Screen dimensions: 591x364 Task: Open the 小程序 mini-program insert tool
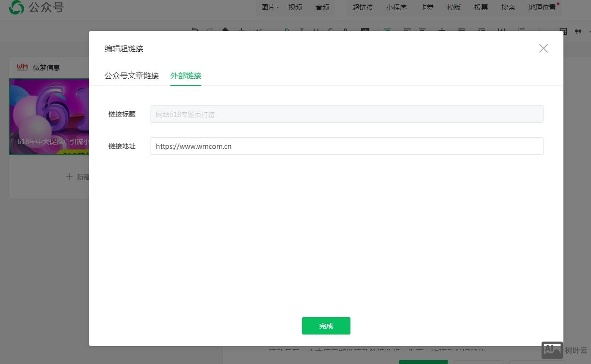click(x=396, y=7)
